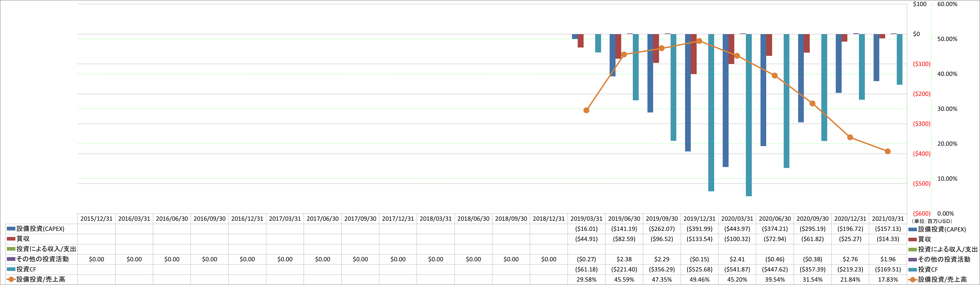Screen dimensions: 980x285
Task: Click the $100 axis label at top
Action: (920, 4)
